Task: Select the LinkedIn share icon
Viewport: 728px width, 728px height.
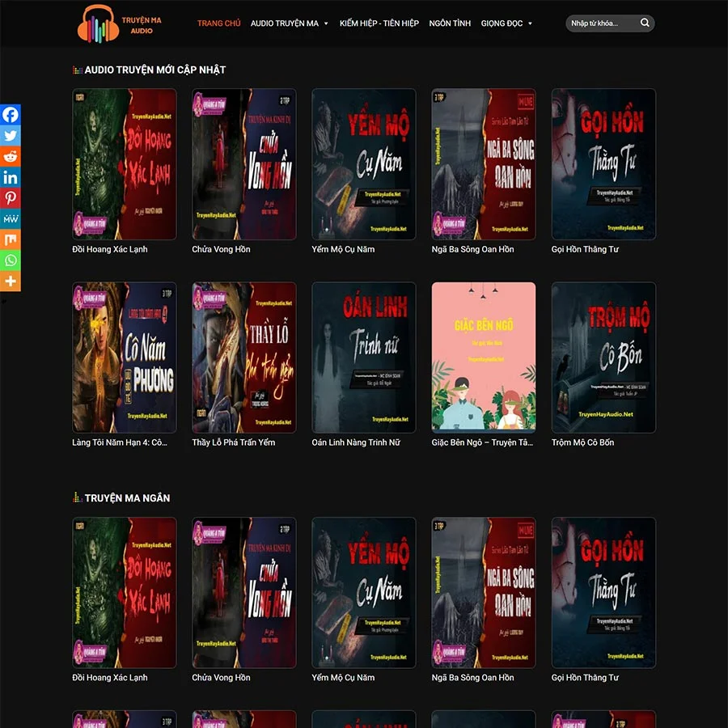Action: [10, 177]
